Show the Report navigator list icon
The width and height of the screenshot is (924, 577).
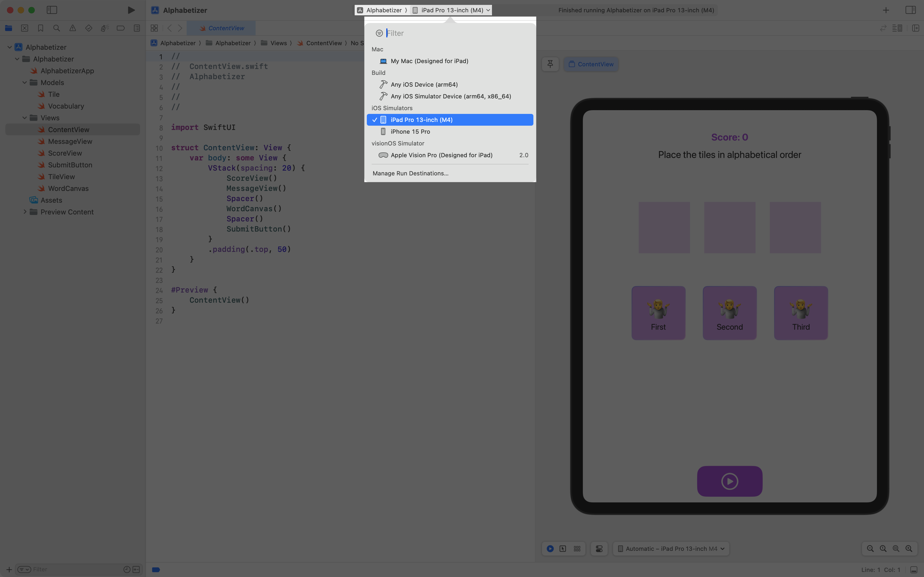[x=137, y=28]
